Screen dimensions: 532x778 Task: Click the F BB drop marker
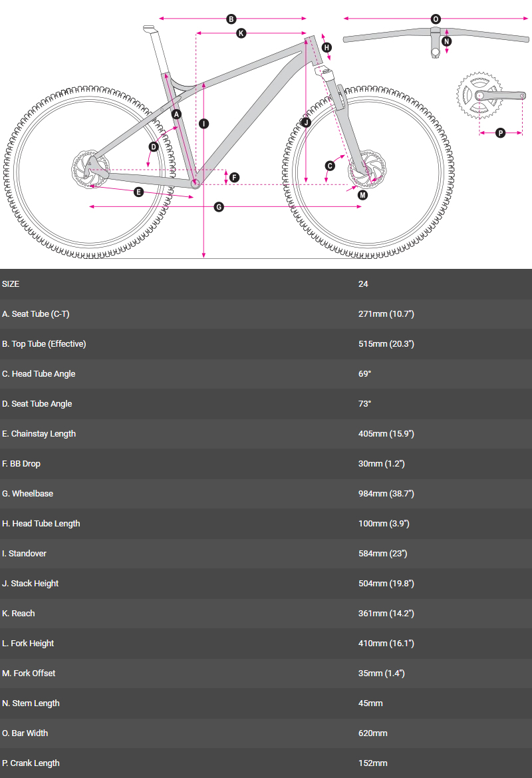pyautogui.click(x=234, y=177)
